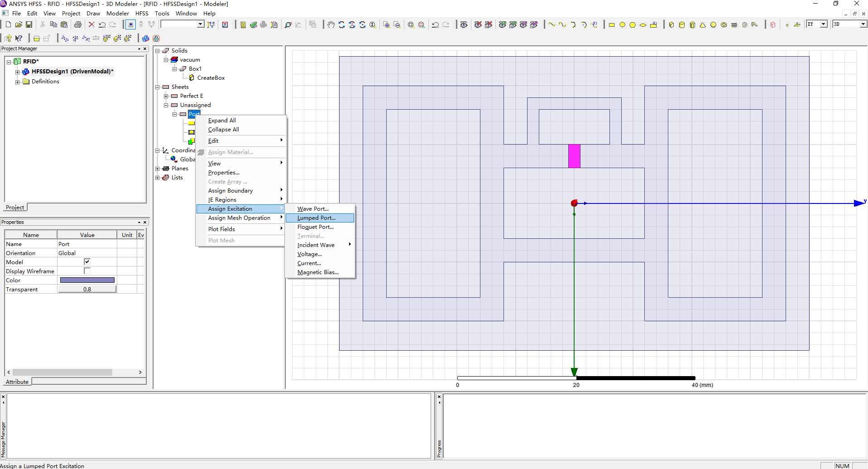Choose Lumped Port from the submenu
This screenshot has width=868, height=469.
316,218
